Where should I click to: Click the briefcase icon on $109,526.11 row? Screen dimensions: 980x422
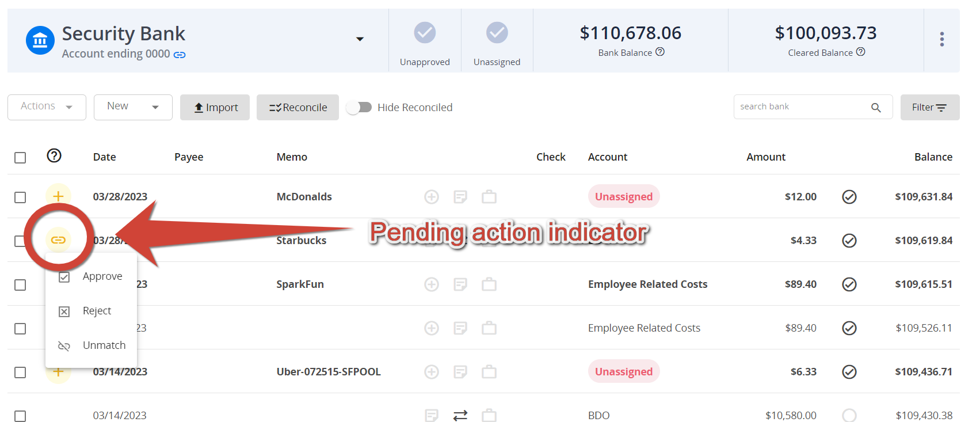pos(489,328)
